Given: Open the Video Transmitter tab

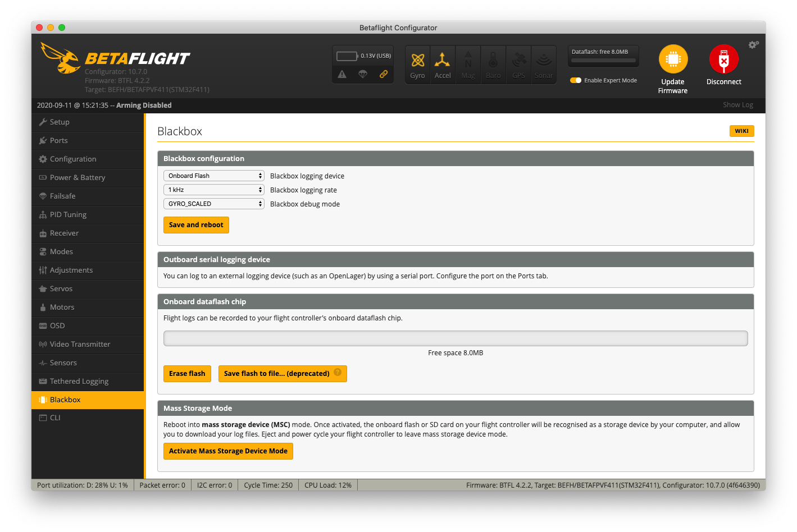Looking at the screenshot, I should point(88,344).
